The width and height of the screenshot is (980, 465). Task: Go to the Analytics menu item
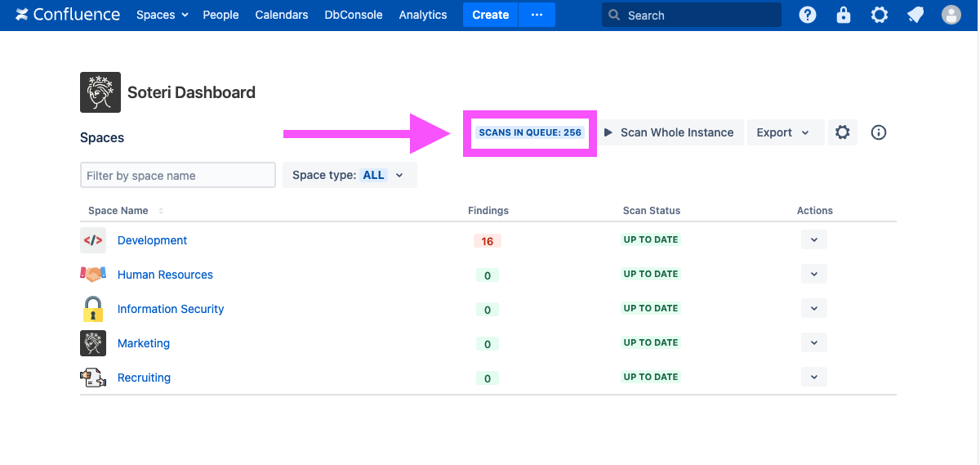(423, 15)
